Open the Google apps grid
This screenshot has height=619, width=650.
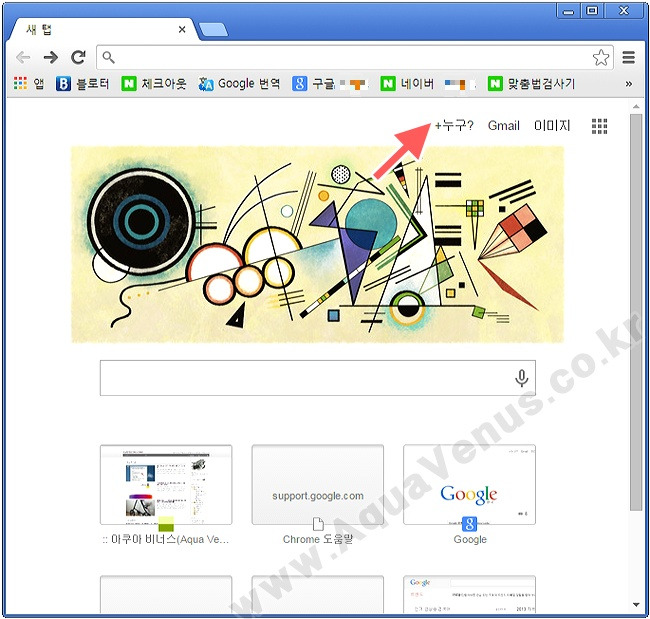pos(599,126)
